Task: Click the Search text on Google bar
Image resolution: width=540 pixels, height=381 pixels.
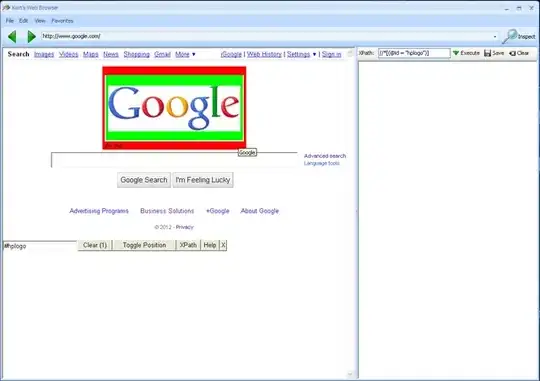Action: (x=19, y=54)
